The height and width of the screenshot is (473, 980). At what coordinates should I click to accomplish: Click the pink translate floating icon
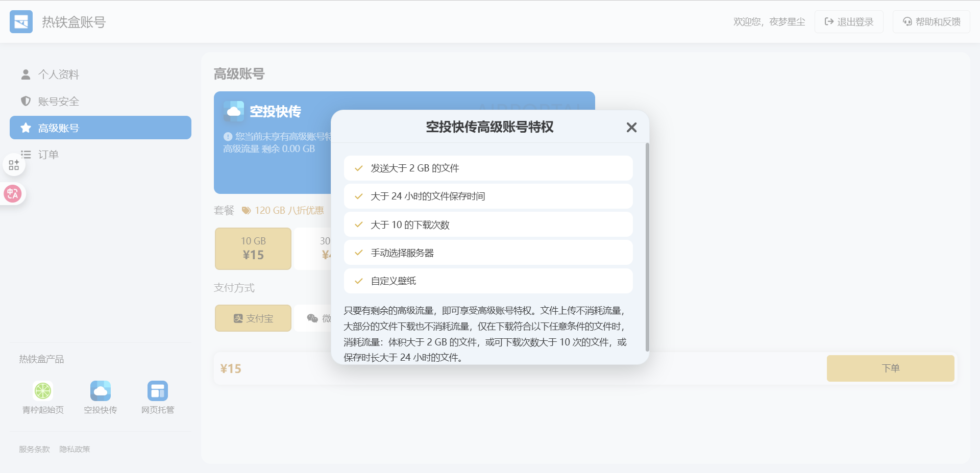[13, 194]
